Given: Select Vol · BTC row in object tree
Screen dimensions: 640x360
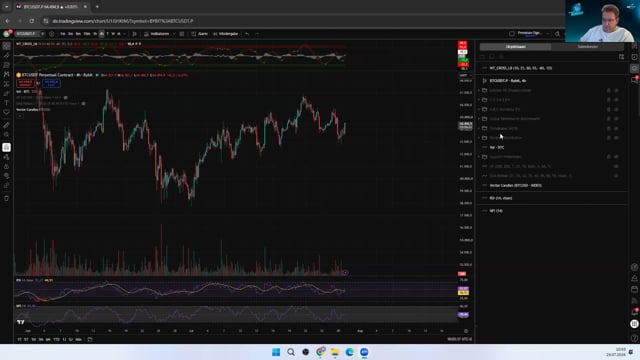Looking at the screenshot, I should coord(552,147).
